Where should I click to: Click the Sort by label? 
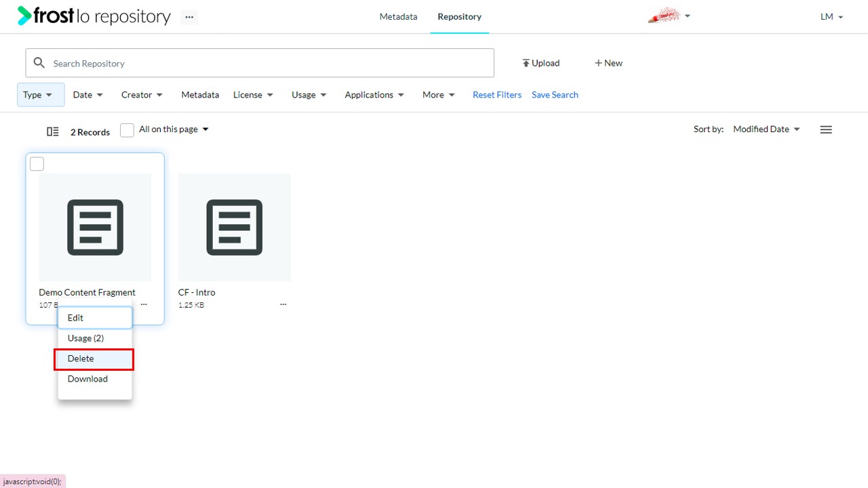click(x=709, y=129)
